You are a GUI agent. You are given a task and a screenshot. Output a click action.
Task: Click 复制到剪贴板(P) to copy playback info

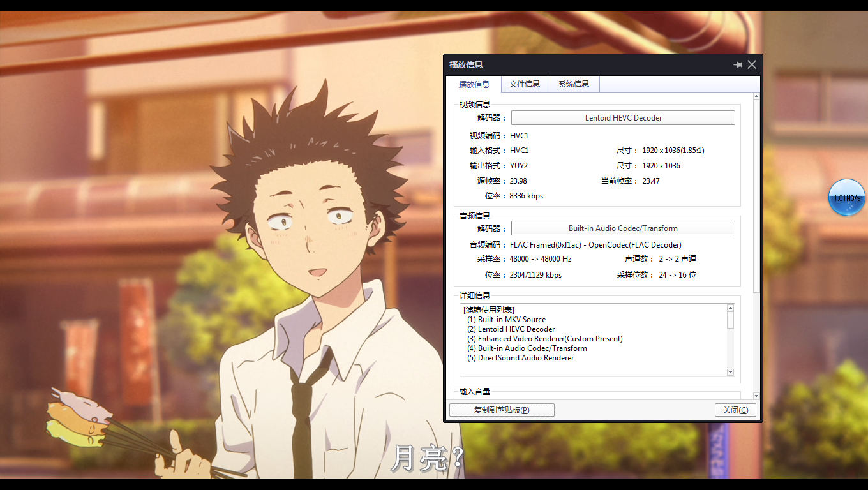pyautogui.click(x=502, y=409)
